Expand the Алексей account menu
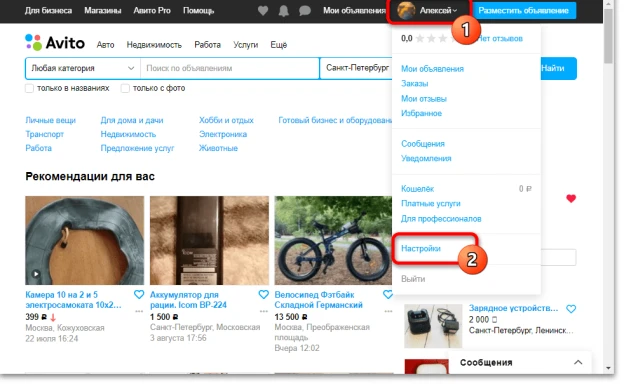The height and width of the screenshot is (384, 624). tap(438, 11)
